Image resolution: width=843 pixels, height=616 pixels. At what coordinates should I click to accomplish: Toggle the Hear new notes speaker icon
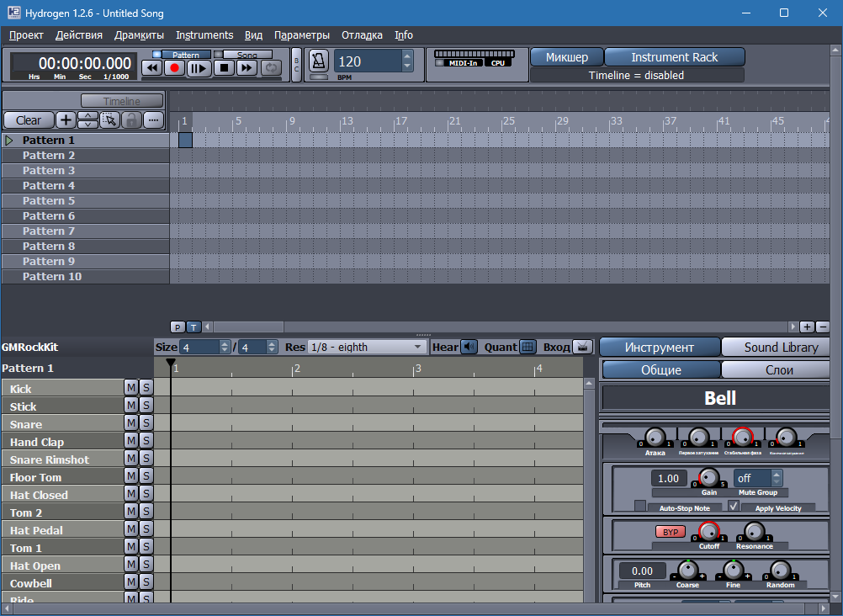(x=469, y=347)
